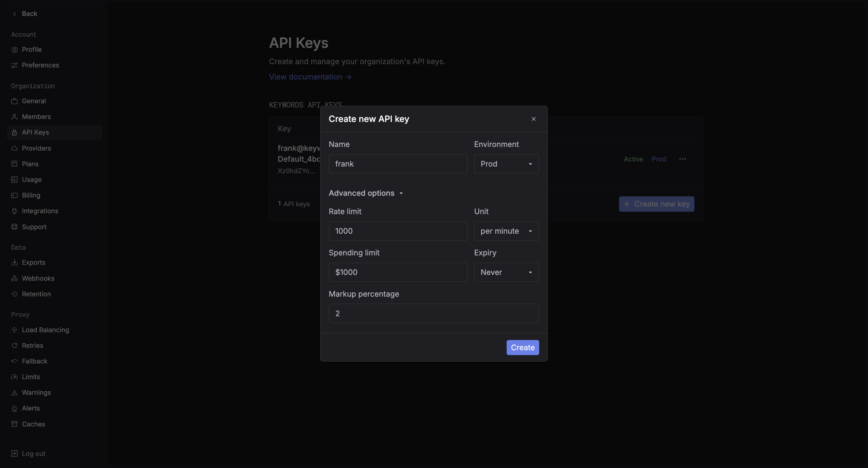This screenshot has height=468, width=868.
Task: Open Providers in the sidebar menu
Action: point(36,148)
